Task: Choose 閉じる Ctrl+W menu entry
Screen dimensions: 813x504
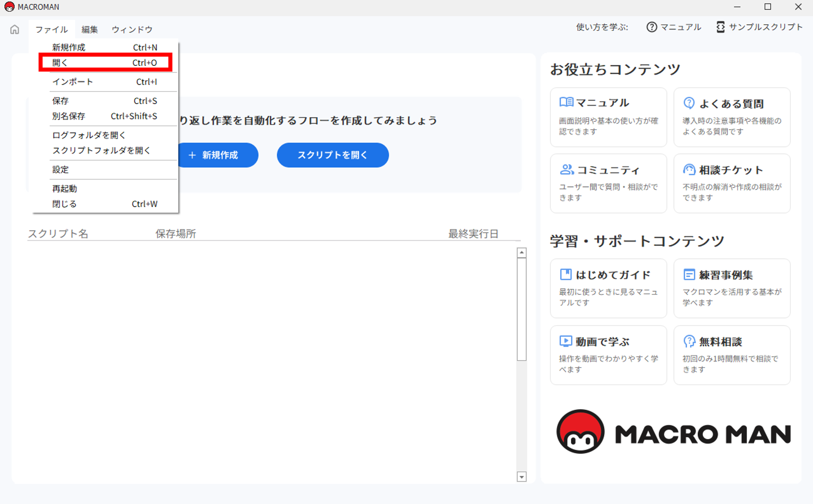Action: [105, 204]
